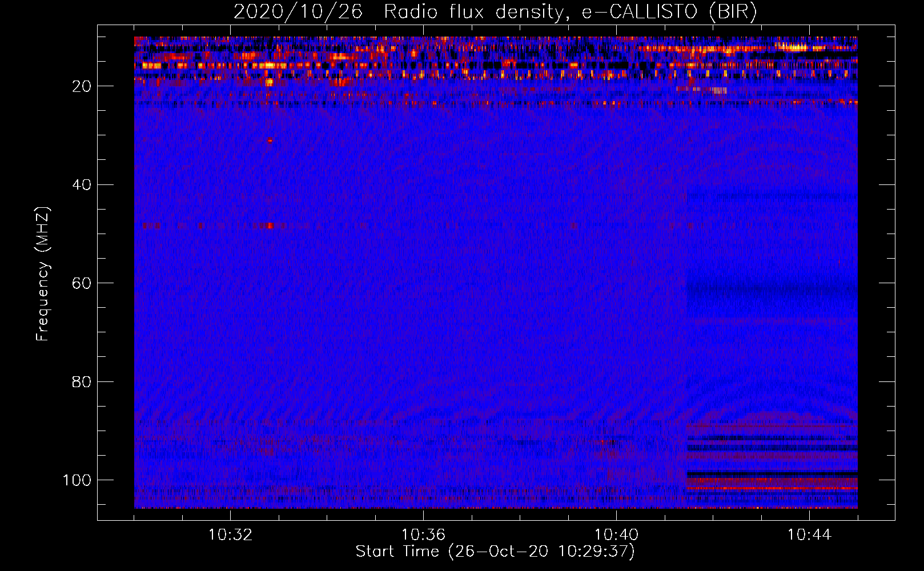The image size is (924, 571).
Task: Click the plot title "Radio flux density, e-CALLISTO (BIR)"
Action: point(571,12)
